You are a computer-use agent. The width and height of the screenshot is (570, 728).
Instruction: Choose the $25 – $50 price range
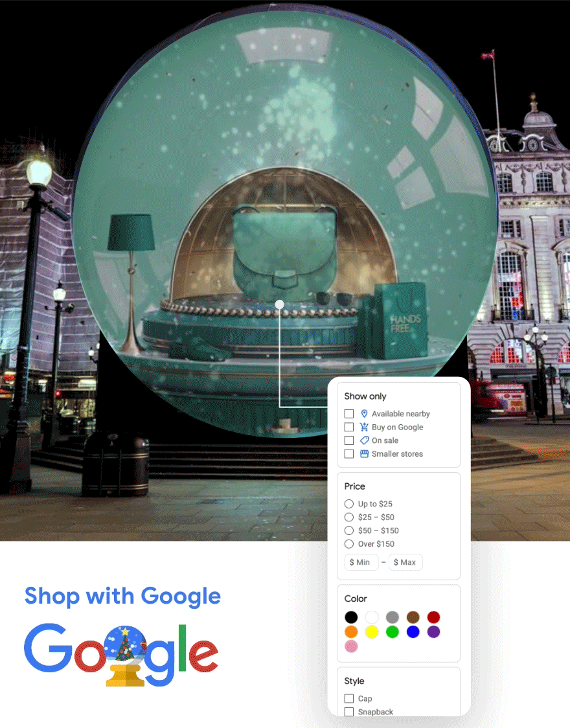[x=349, y=518]
